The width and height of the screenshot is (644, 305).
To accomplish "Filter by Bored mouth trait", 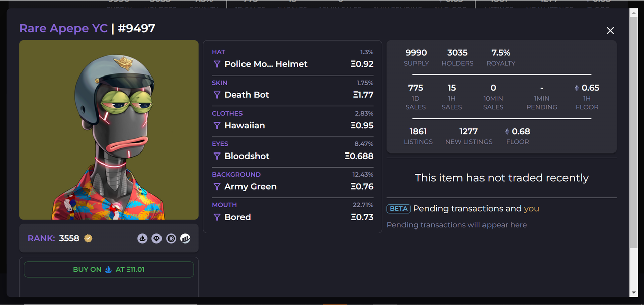I will tap(217, 217).
